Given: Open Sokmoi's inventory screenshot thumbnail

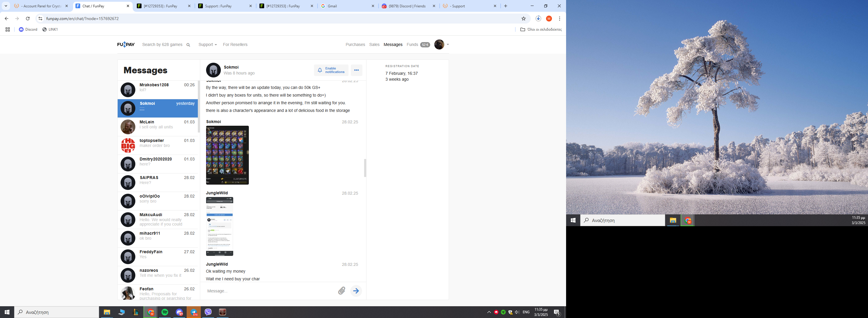Looking at the screenshot, I should (x=227, y=155).
